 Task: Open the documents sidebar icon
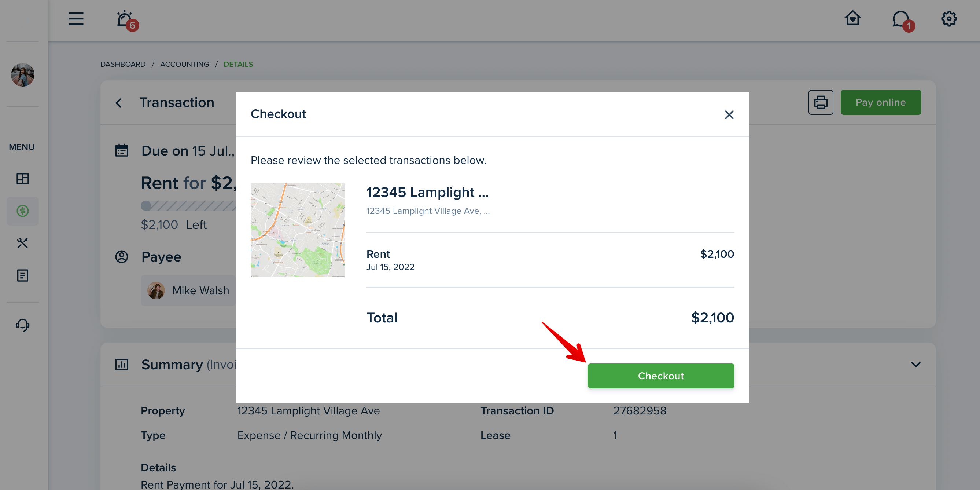pos(22,275)
